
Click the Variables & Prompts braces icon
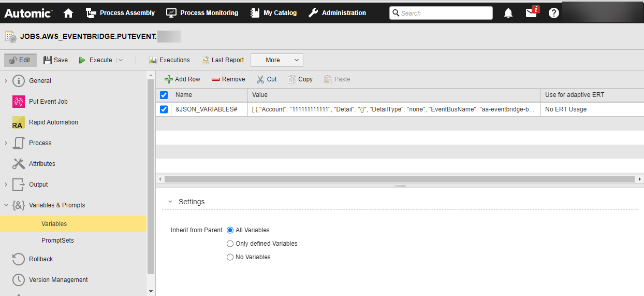19,205
